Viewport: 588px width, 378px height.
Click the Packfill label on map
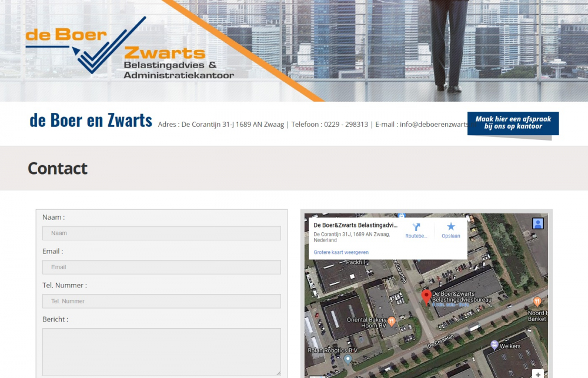[355, 262]
